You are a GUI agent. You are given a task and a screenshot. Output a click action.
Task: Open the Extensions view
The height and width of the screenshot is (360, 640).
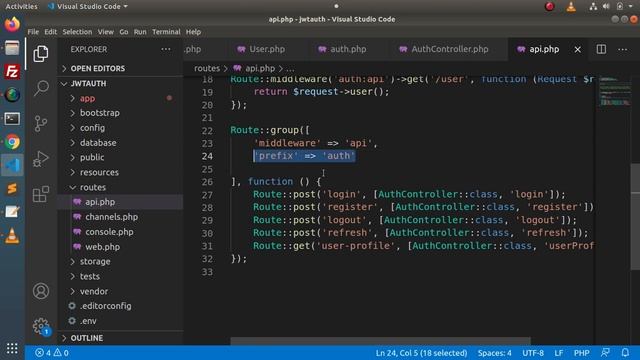point(41,194)
